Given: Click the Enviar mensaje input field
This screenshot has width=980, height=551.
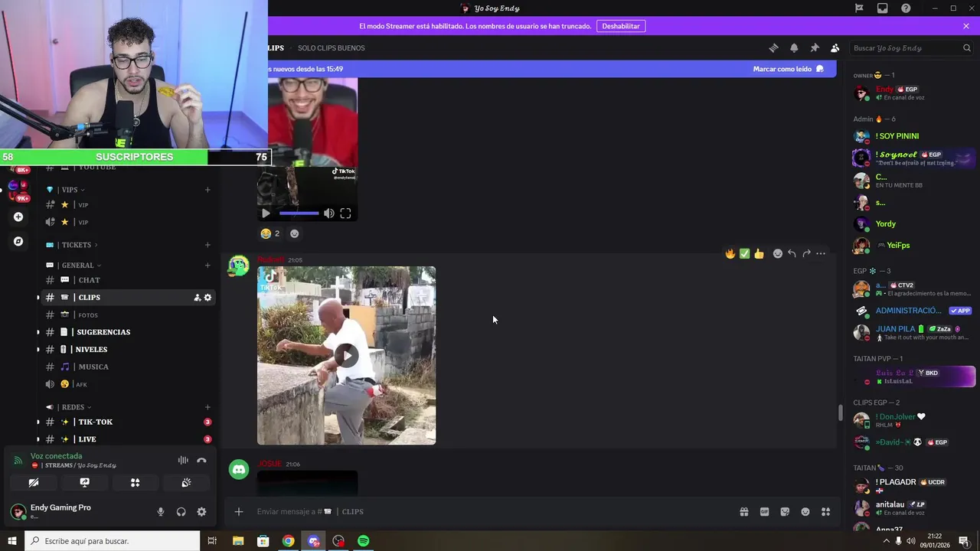Looking at the screenshot, I should point(490,511).
